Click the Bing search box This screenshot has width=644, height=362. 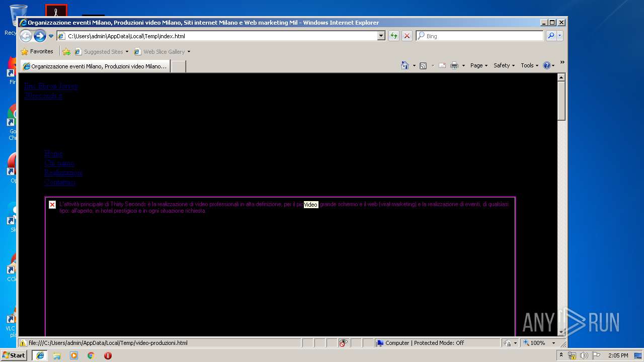(x=479, y=36)
